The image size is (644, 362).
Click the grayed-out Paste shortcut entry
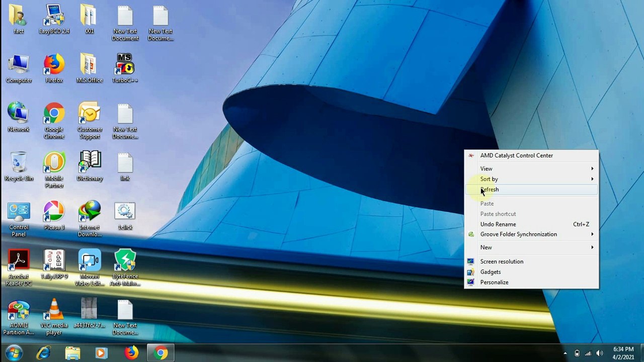(x=531, y=214)
